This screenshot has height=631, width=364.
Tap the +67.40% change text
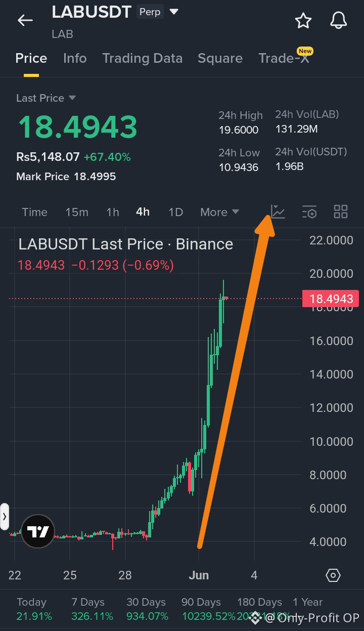pyautogui.click(x=107, y=157)
